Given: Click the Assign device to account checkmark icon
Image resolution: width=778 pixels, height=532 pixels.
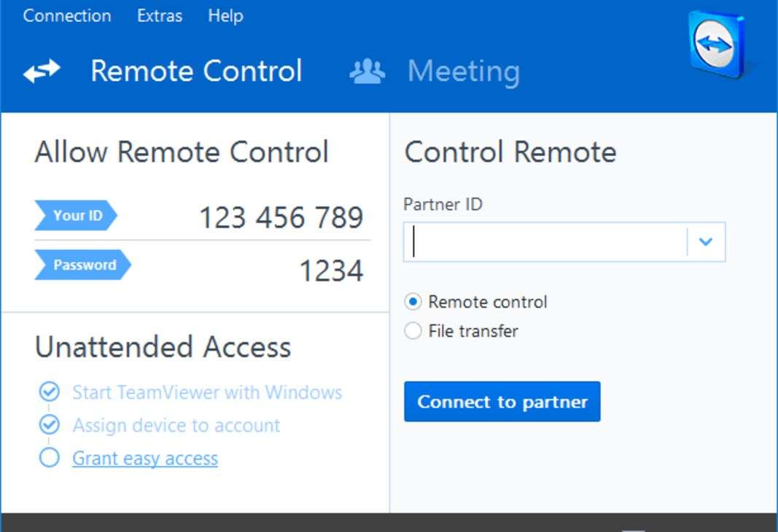Looking at the screenshot, I should [x=49, y=425].
